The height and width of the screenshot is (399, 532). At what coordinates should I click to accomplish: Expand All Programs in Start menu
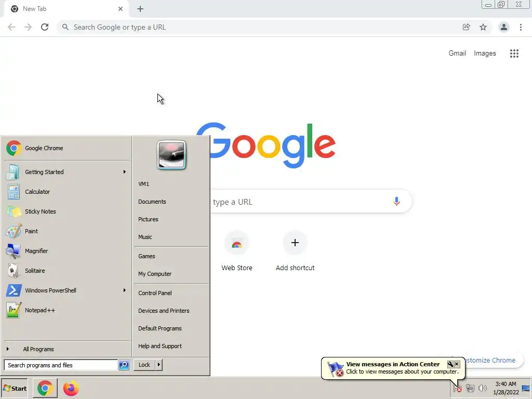(66, 349)
